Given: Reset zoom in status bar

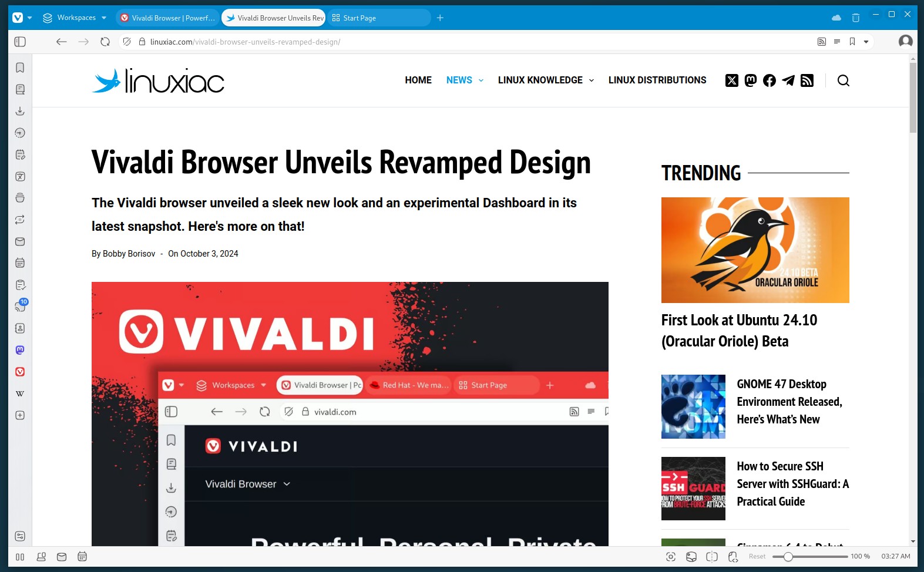Looking at the screenshot, I should [x=757, y=557].
